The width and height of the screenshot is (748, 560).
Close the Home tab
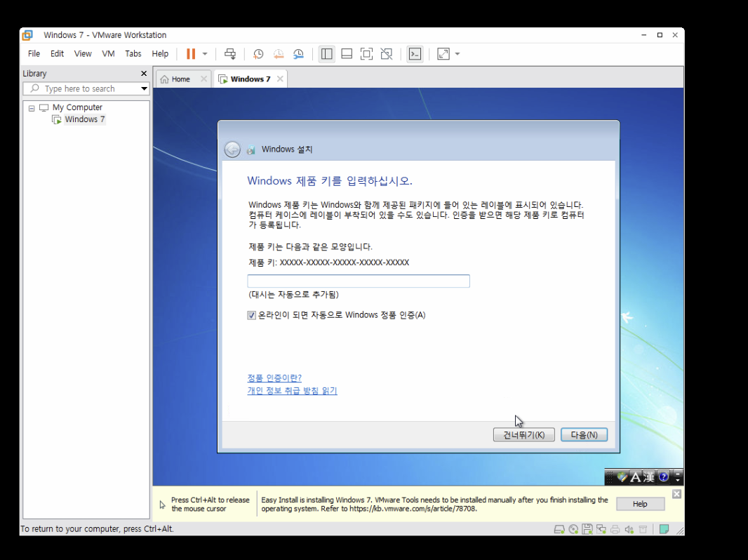pos(203,79)
